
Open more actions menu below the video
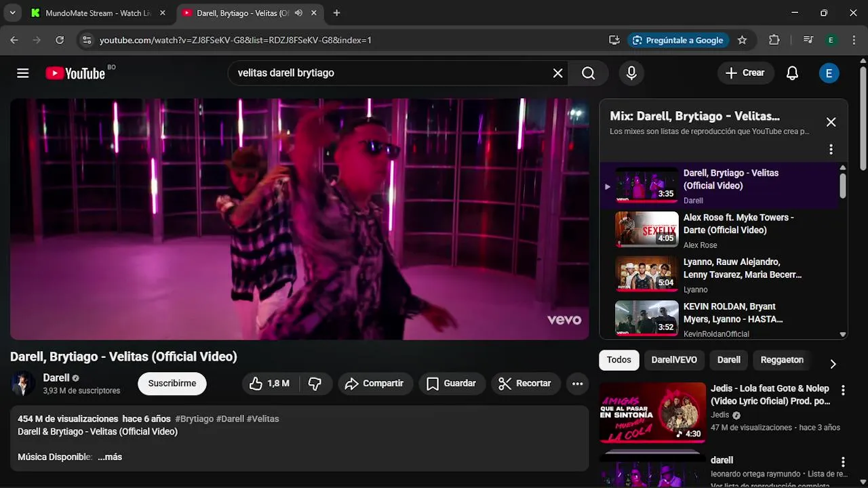577,384
